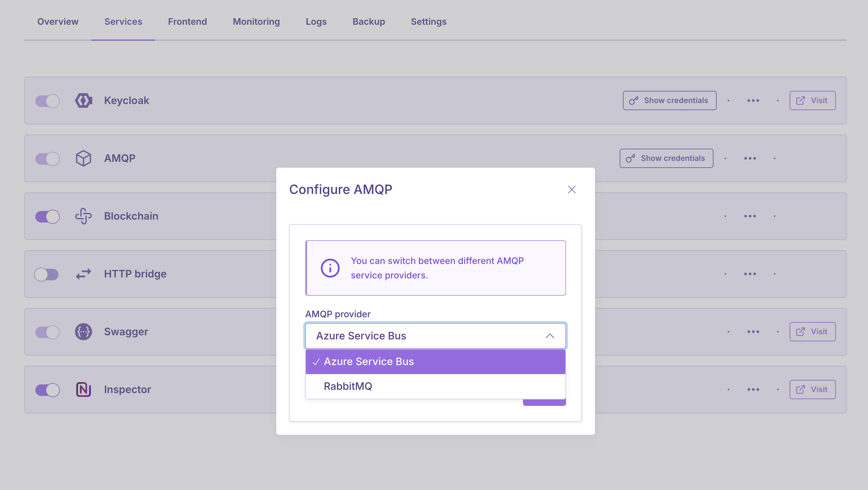Switch to the Monitoring tab

(x=256, y=22)
